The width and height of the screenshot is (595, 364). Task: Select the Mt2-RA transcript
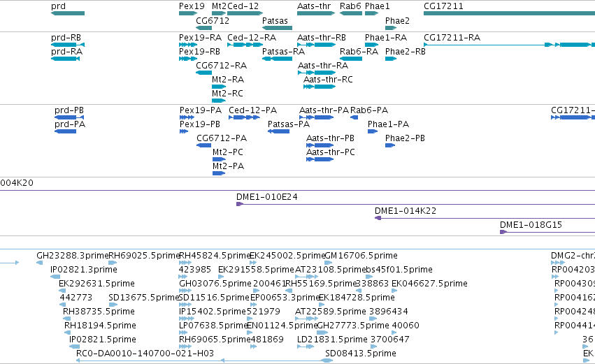coord(219,87)
